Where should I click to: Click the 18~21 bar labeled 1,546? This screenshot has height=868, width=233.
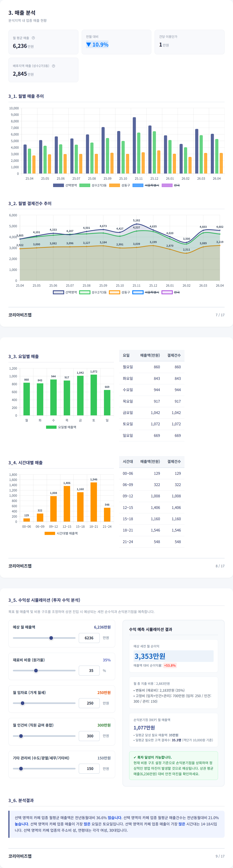[x=94, y=502]
